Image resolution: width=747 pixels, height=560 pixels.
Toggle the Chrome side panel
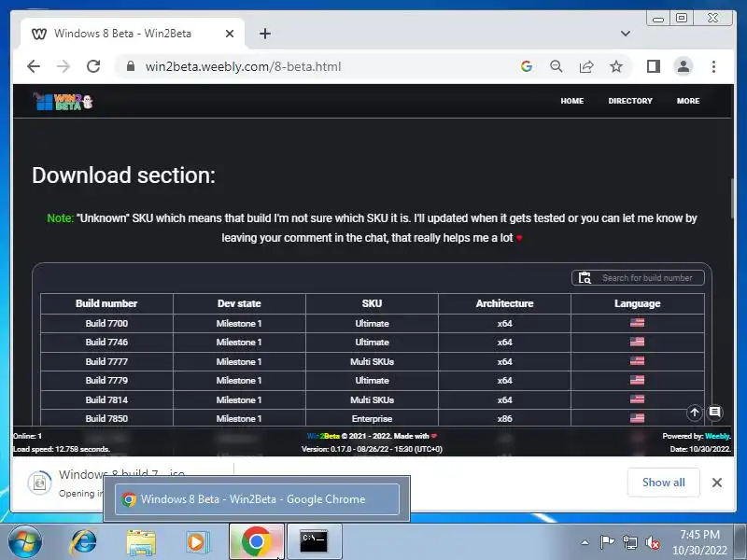(653, 66)
